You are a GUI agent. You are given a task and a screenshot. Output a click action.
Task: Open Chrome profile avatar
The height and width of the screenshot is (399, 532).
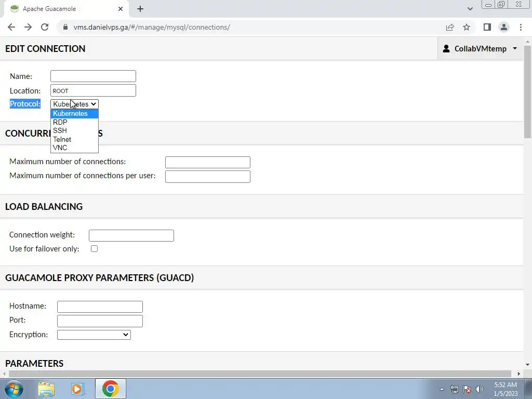(504, 27)
